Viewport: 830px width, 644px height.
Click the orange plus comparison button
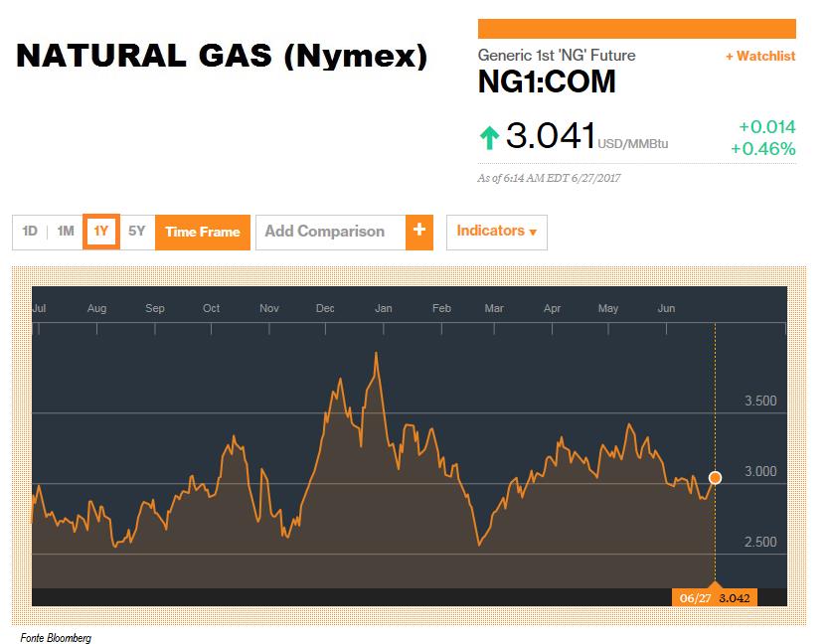(419, 232)
